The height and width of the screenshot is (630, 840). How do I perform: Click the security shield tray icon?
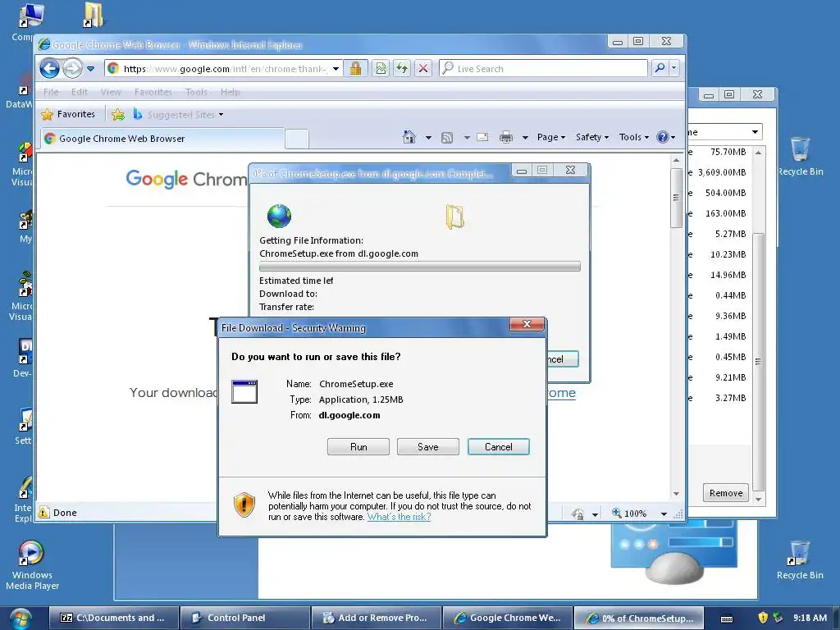pos(763,618)
